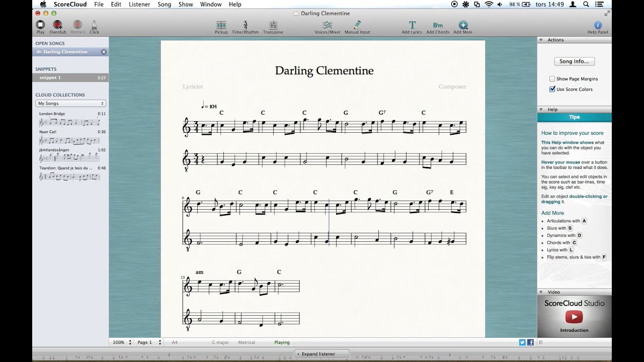Viewport: 644px width, 362px height.
Task: Open the Help menu
Action: (235, 5)
